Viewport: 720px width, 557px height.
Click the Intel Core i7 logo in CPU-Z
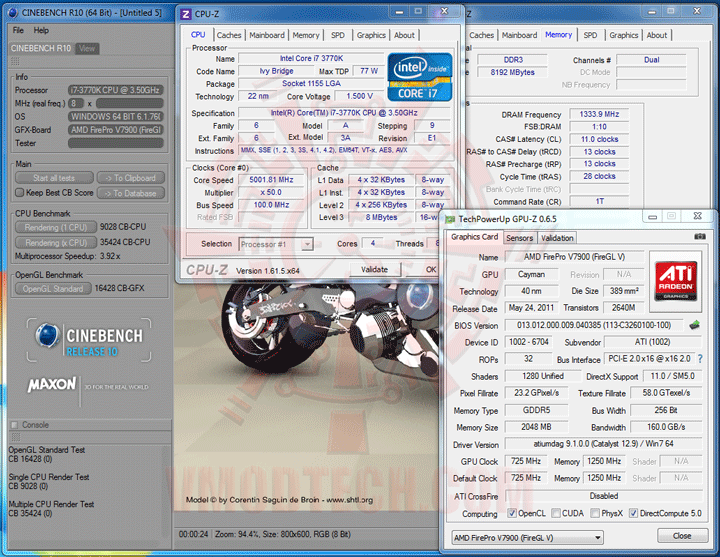click(420, 77)
